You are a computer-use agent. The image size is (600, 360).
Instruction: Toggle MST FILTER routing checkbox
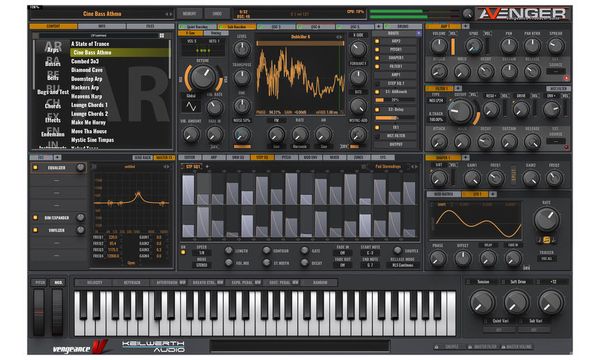pos(377,136)
